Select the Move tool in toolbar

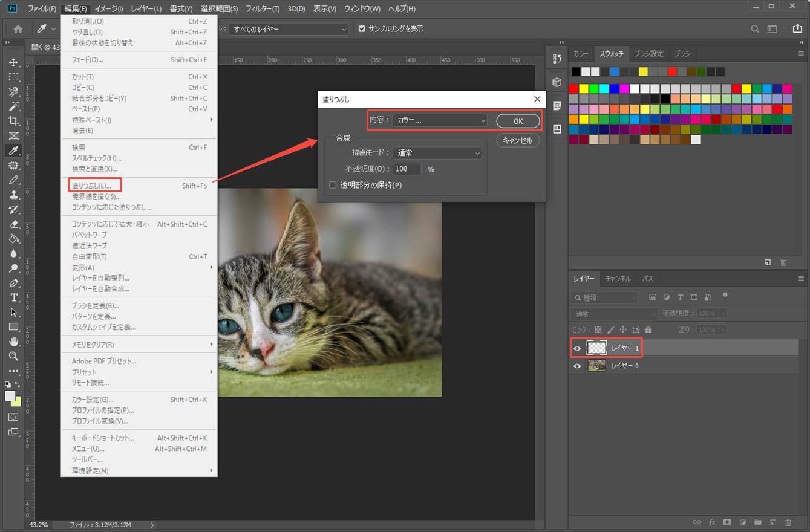click(x=13, y=63)
